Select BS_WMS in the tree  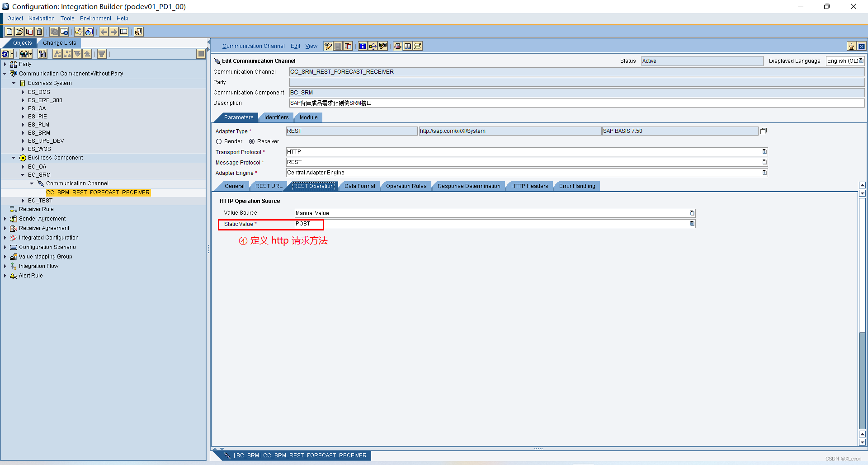(x=39, y=149)
